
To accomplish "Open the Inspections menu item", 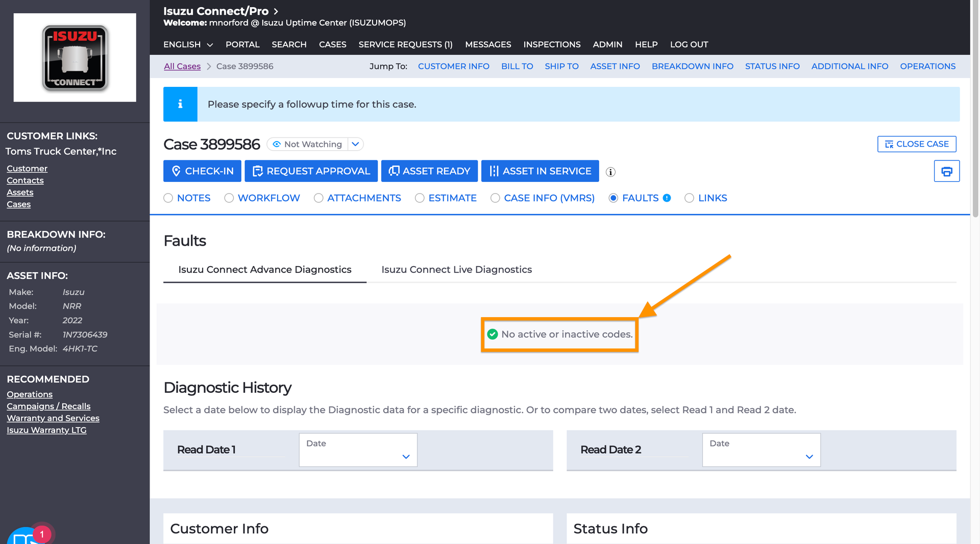I will 552,44.
